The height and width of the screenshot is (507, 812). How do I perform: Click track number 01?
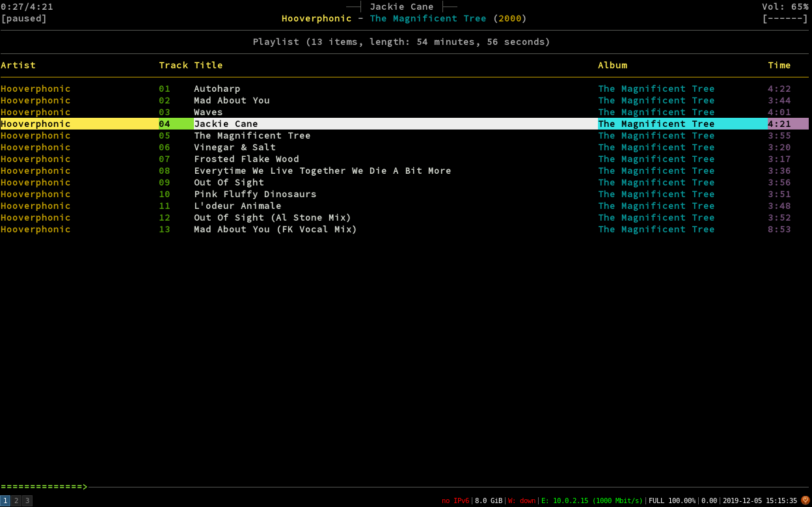coord(165,89)
